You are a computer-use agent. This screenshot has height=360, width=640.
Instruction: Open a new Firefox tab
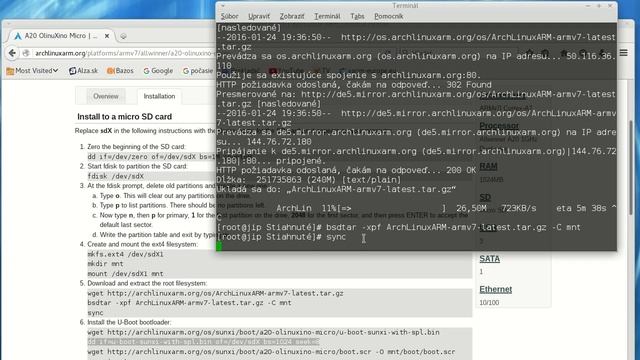click(x=123, y=36)
